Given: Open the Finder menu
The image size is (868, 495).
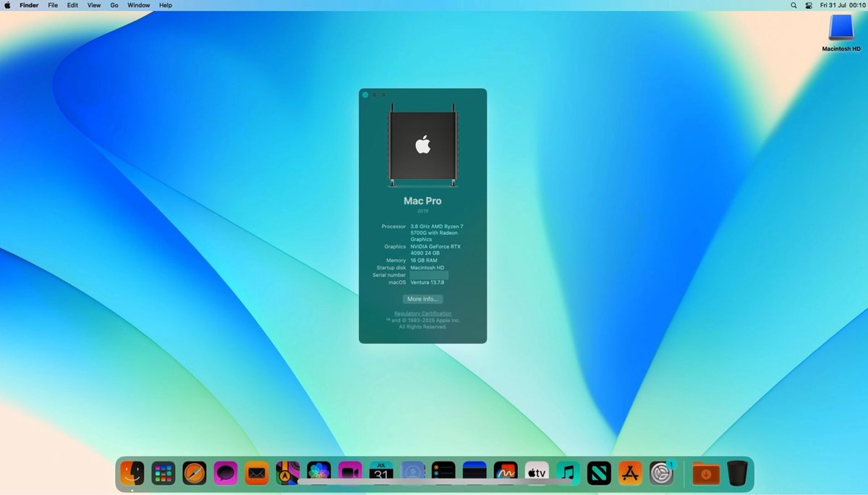Looking at the screenshot, I should click(x=29, y=5).
